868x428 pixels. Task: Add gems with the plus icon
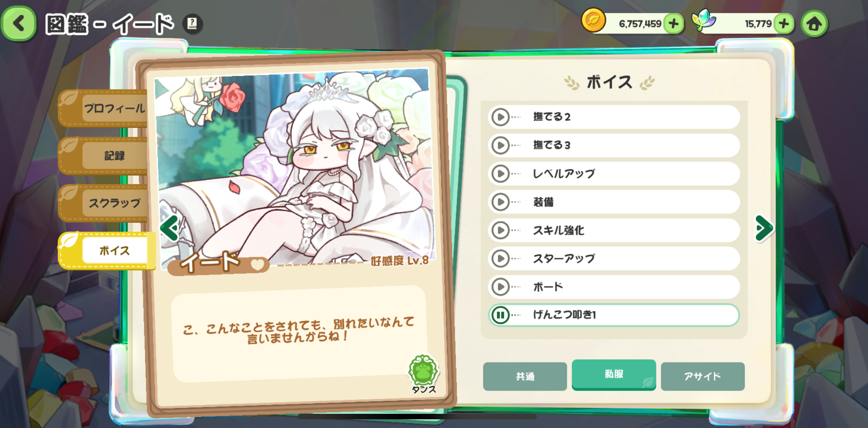pyautogui.click(x=784, y=24)
